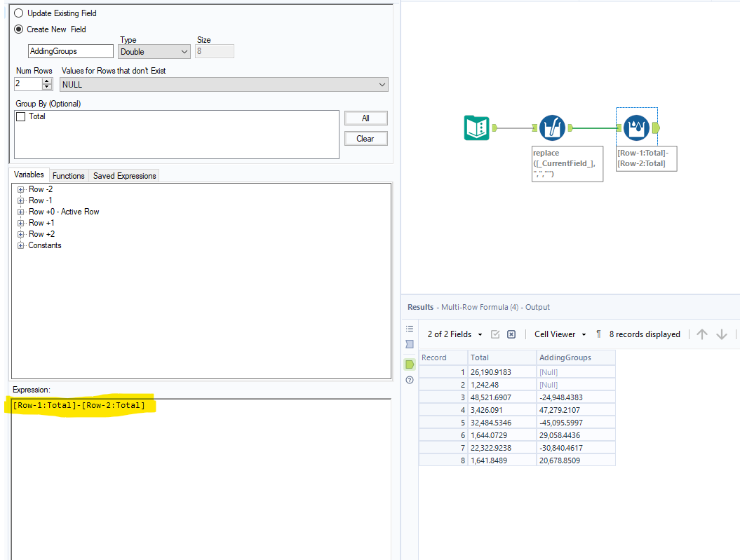
Task: Click the messages list icon in Results sidebar
Action: click(410, 329)
